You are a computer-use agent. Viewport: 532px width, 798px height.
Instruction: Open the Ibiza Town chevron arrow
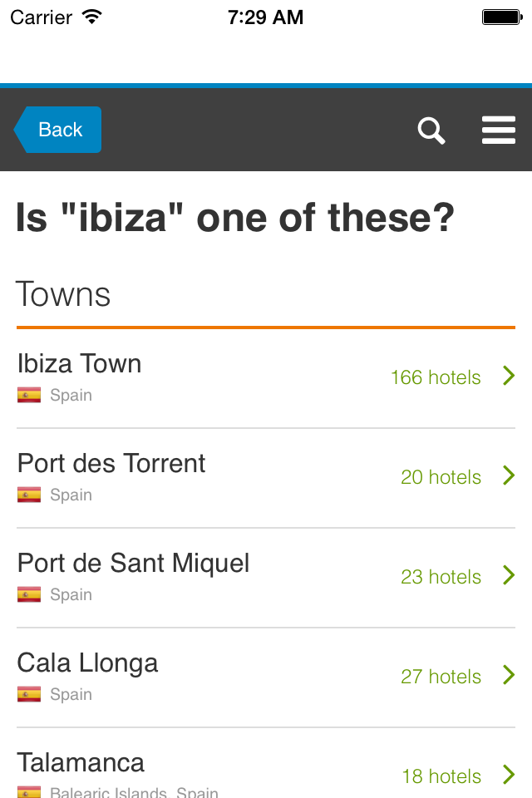(509, 376)
